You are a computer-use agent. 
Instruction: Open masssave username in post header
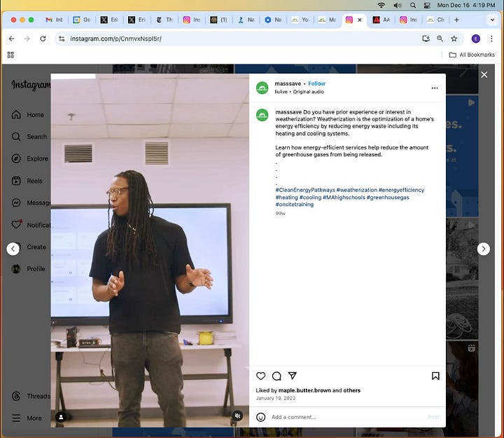[288, 83]
